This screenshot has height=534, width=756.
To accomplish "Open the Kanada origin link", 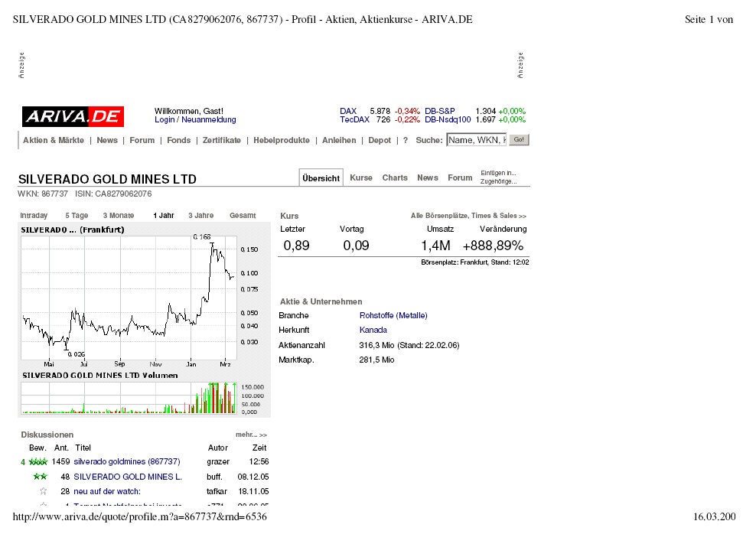I will click(x=373, y=330).
